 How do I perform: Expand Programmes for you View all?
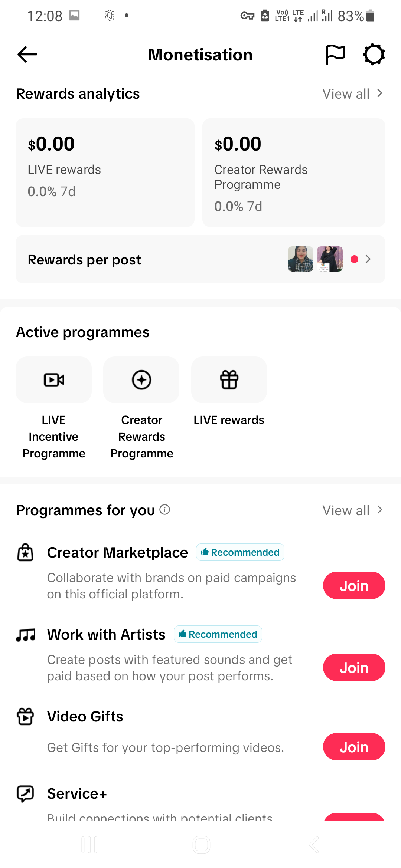[353, 510]
